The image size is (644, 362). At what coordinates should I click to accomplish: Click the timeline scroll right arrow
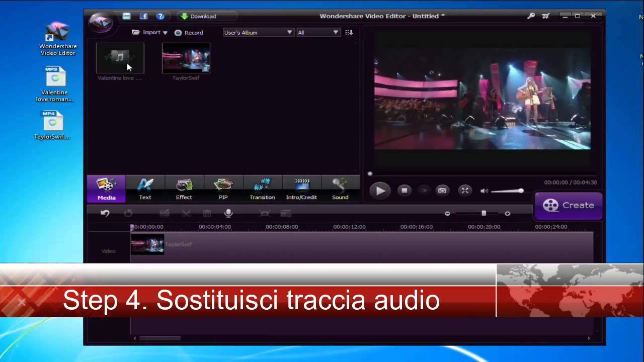click(589, 338)
